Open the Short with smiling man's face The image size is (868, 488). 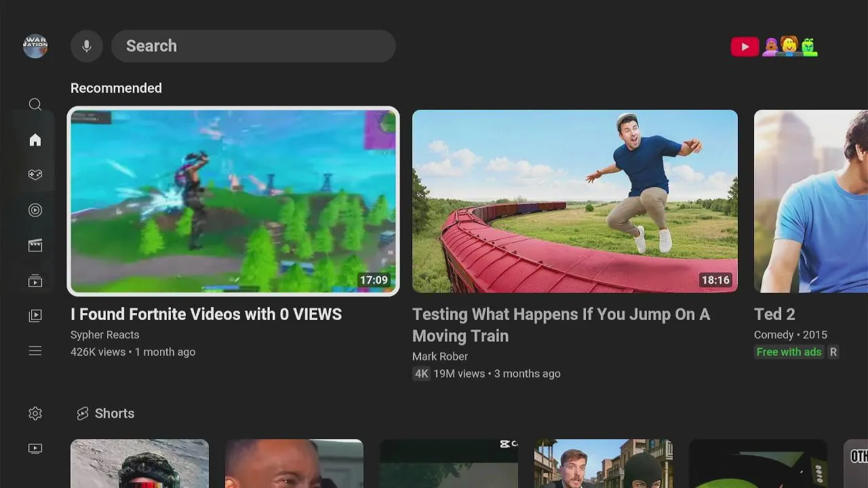tap(294, 464)
